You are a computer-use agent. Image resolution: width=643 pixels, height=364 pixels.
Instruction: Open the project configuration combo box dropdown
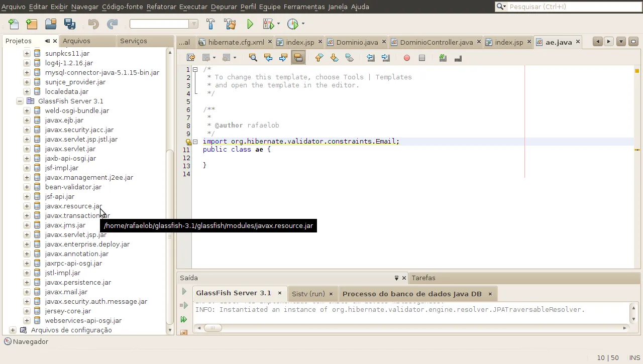point(193,24)
